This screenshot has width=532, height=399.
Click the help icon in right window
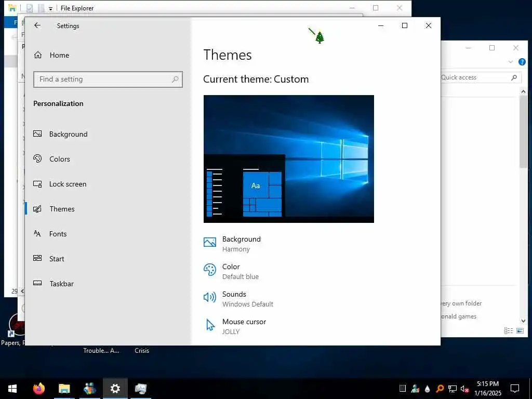(x=522, y=62)
